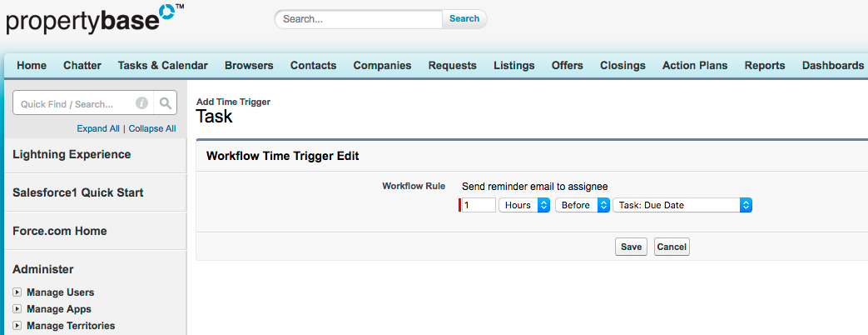Click the Collapse All link
Viewport: 868px width, 335px height.
pyautogui.click(x=152, y=128)
